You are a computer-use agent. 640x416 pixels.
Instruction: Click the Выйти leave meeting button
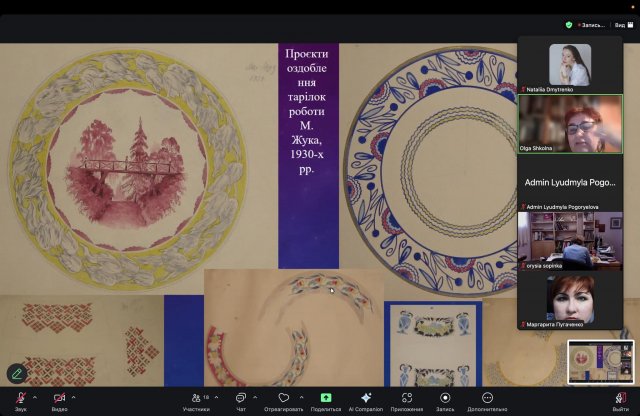(x=620, y=399)
